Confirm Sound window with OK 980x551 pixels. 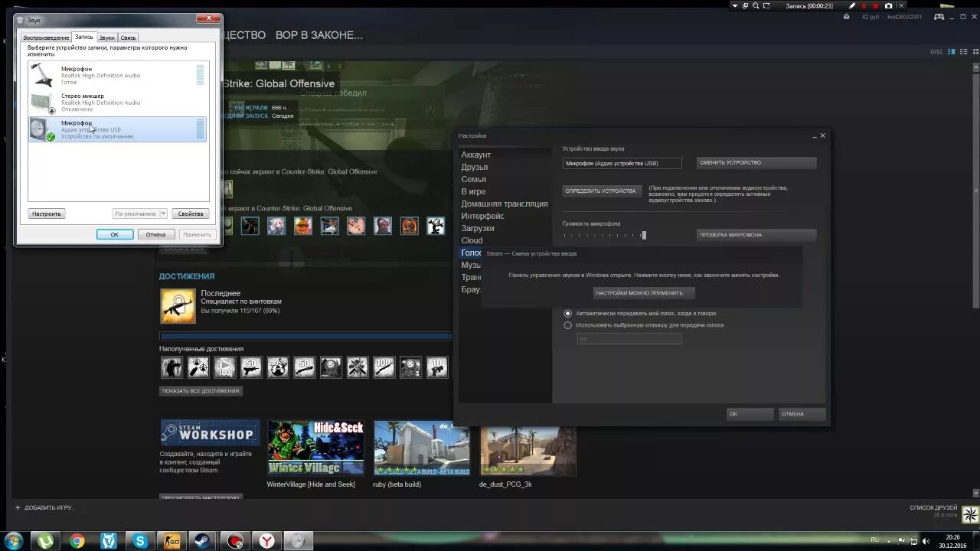click(x=115, y=234)
